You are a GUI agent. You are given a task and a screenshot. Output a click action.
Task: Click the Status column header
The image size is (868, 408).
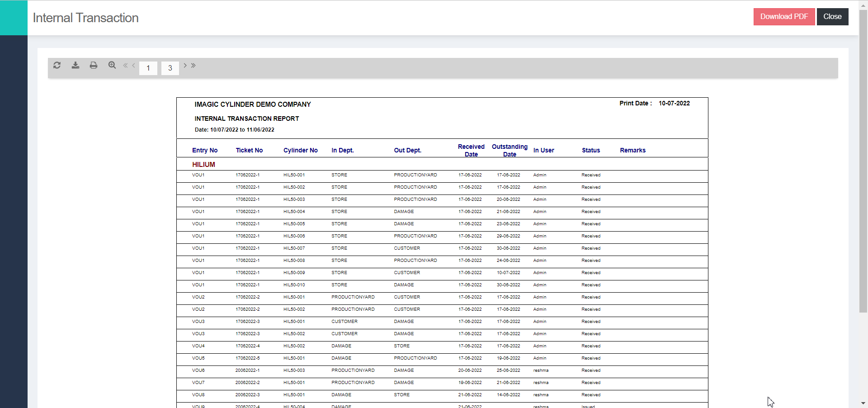click(591, 150)
